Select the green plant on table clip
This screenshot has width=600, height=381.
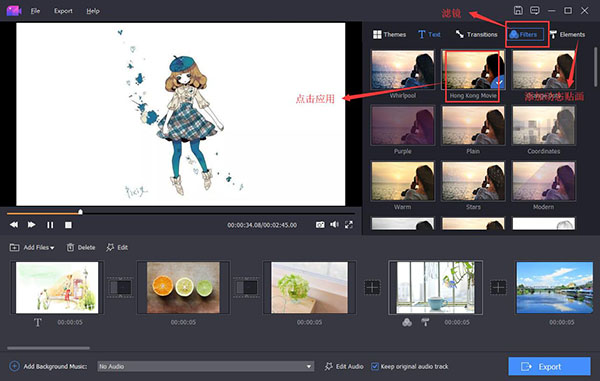click(309, 287)
